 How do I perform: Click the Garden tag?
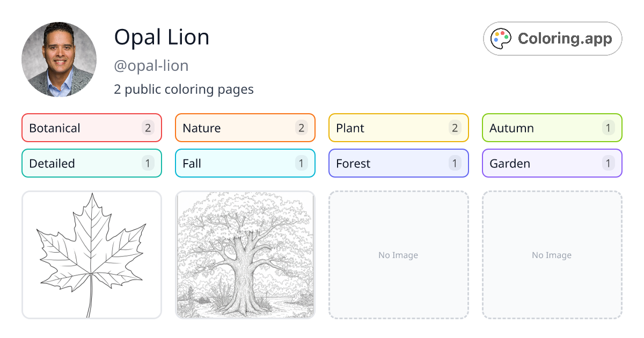[552, 163]
